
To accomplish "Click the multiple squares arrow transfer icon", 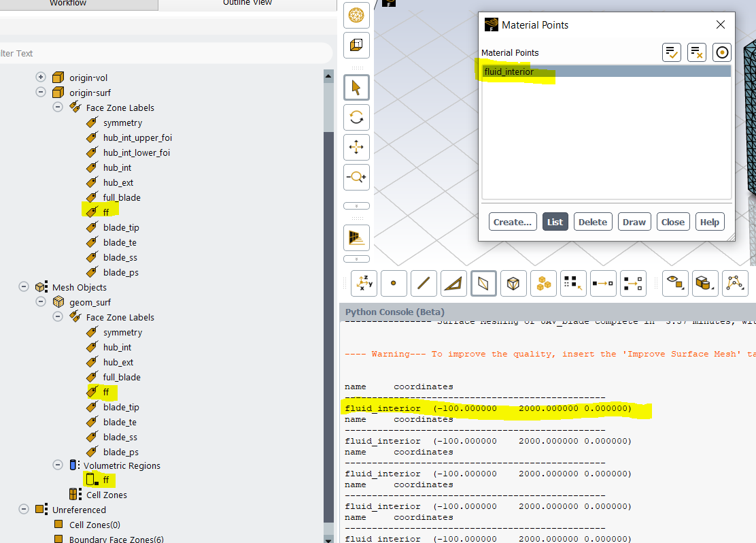I will (633, 283).
